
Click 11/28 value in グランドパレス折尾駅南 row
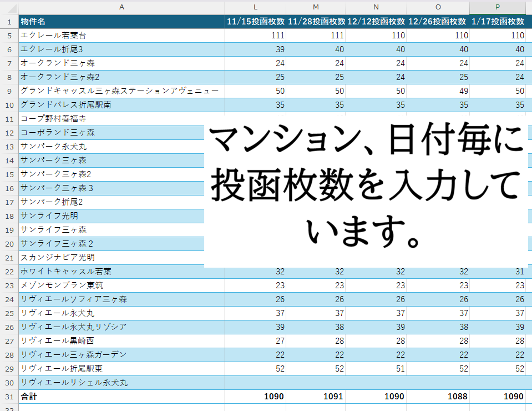[x=316, y=105]
